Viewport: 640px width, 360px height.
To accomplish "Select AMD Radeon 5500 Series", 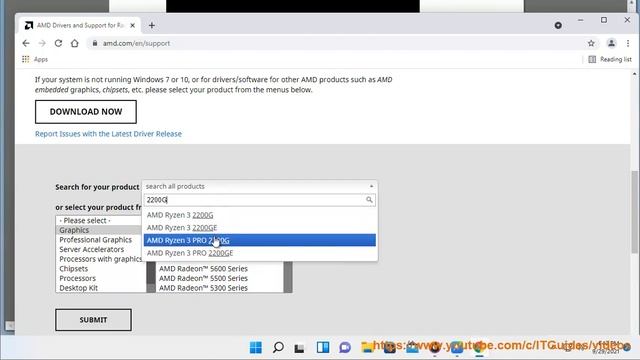I will pos(220,278).
